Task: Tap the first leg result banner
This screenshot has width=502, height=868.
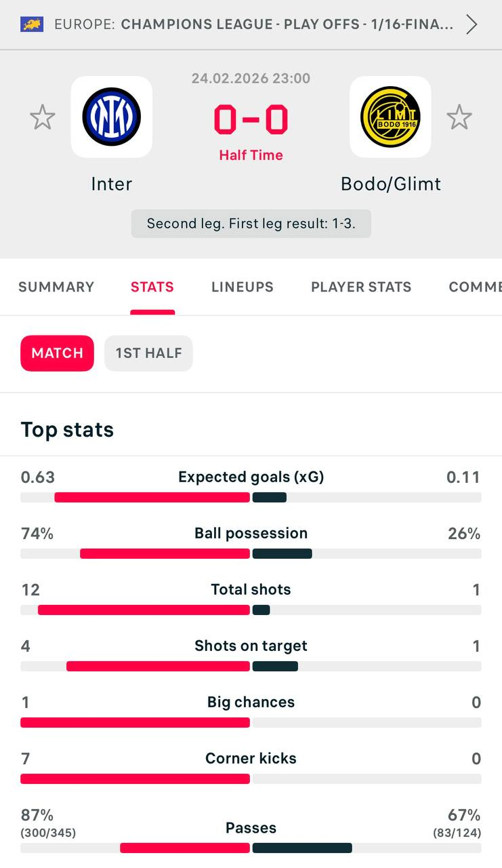Action: click(251, 224)
